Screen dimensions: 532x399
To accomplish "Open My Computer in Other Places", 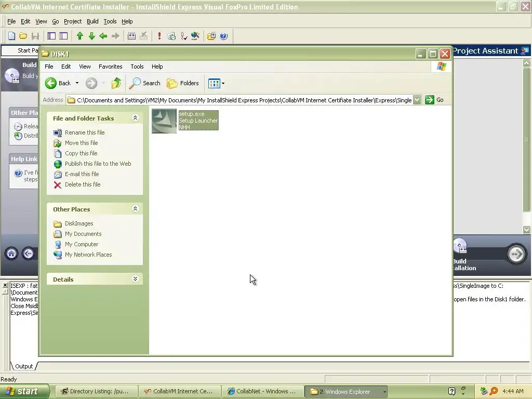I will click(x=82, y=244).
